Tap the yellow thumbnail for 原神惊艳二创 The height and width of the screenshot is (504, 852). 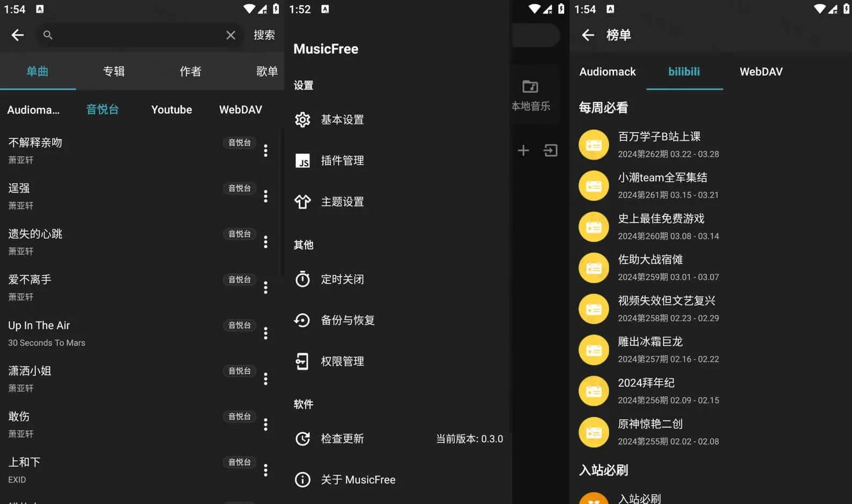(x=594, y=432)
